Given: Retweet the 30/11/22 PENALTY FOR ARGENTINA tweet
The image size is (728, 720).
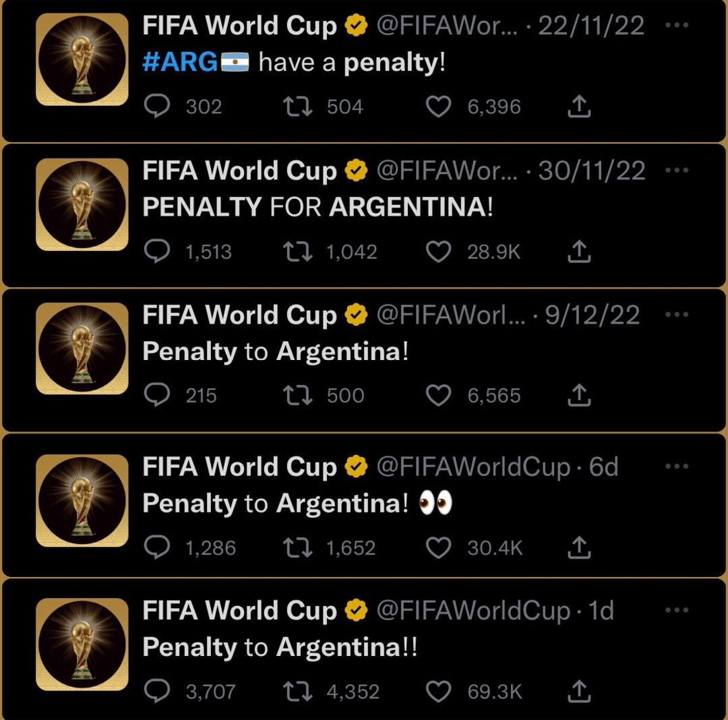Looking at the screenshot, I should tap(297, 251).
